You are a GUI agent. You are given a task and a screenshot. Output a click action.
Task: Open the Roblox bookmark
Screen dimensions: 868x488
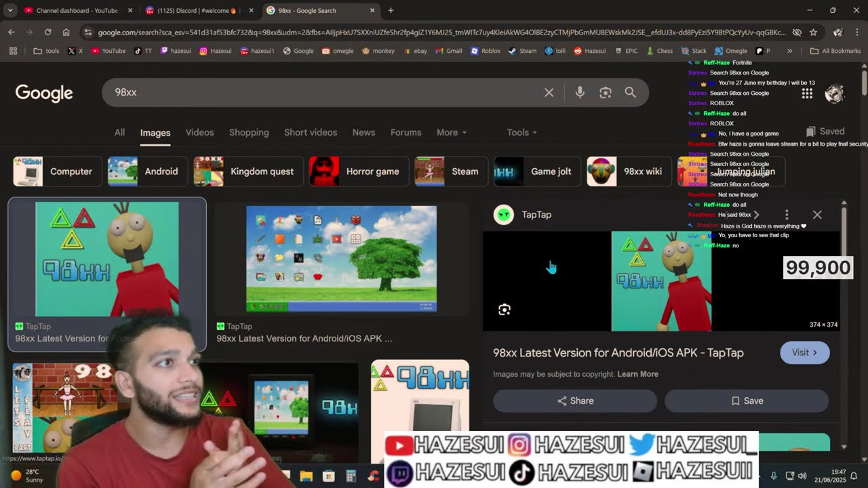tap(486, 51)
